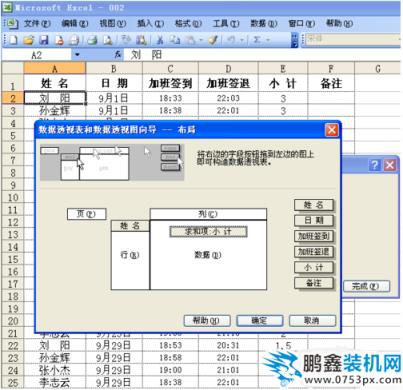
Task: Select the 日期 field button on right
Action: [314, 221]
